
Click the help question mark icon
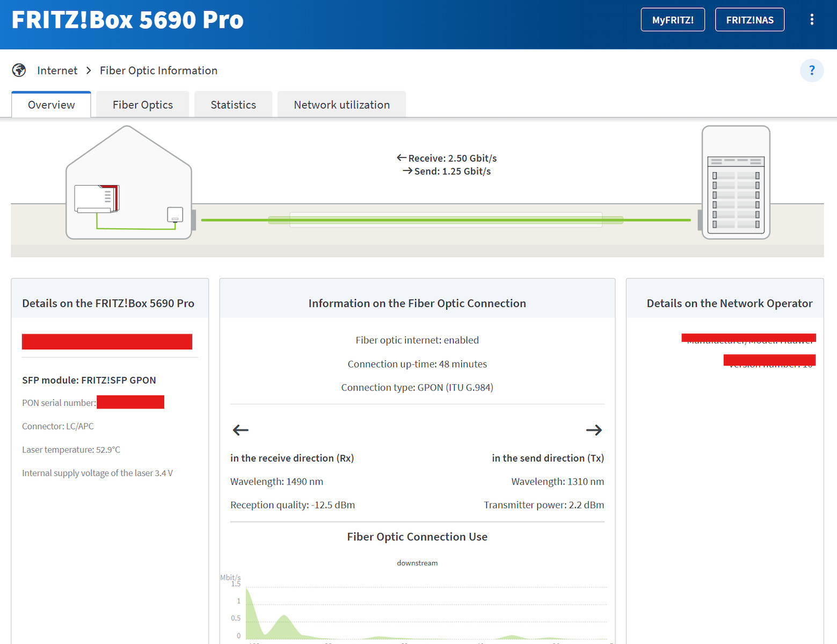pos(812,70)
